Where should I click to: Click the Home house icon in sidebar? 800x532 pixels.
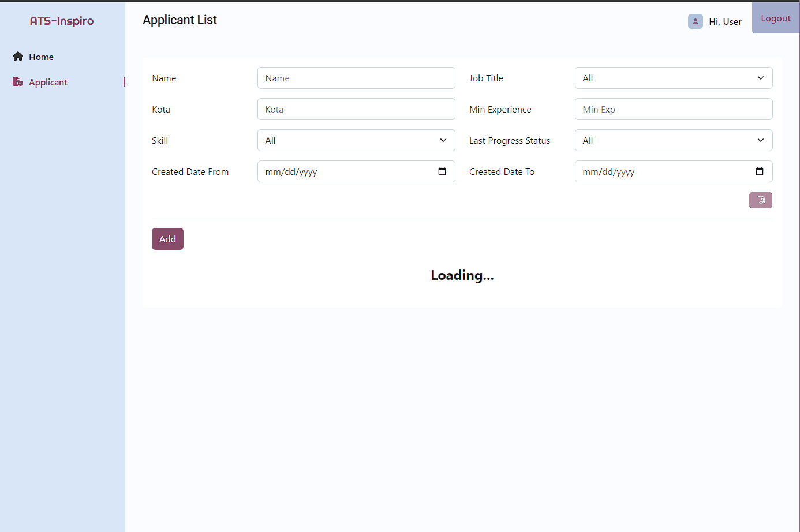coord(18,57)
